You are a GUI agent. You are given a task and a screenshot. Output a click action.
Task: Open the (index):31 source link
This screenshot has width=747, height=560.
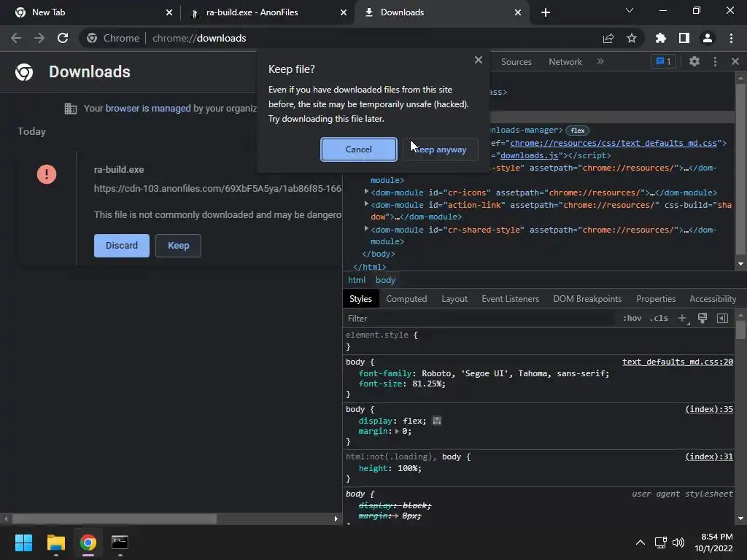[x=709, y=456]
